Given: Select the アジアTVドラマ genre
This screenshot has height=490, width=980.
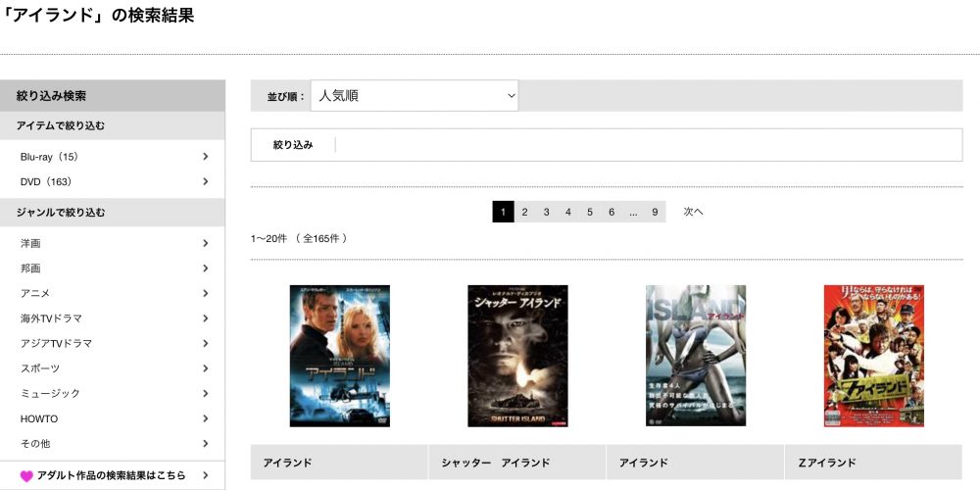Looking at the screenshot, I should pyautogui.click(x=56, y=343).
